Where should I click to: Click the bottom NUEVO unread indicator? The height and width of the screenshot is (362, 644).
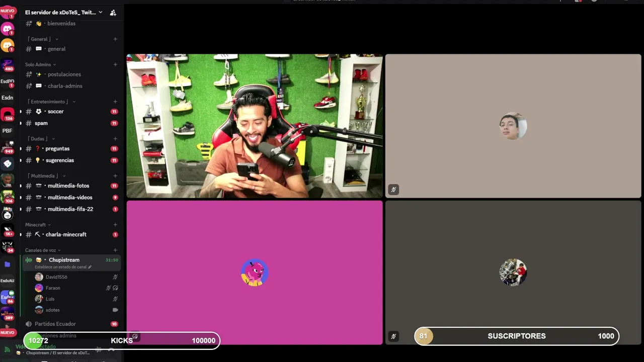[8, 333]
